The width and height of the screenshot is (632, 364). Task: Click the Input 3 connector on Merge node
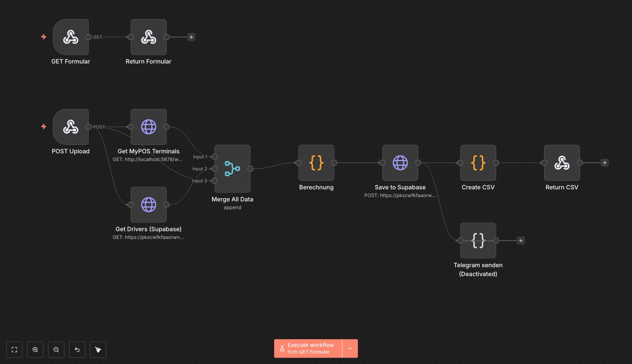[214, 180]
